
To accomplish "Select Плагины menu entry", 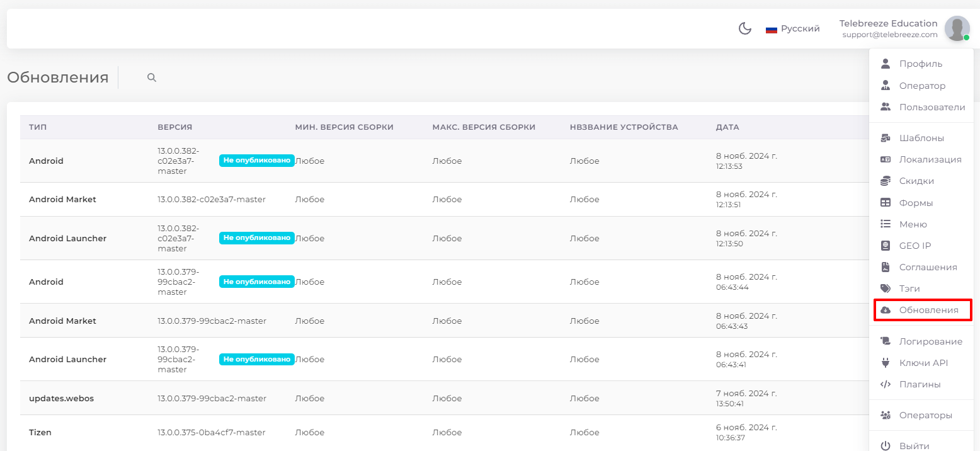I will [x=921, y=384].
